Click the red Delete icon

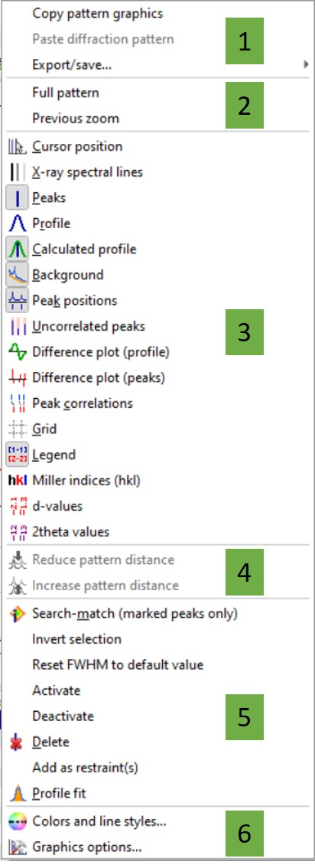coord(17,742)
